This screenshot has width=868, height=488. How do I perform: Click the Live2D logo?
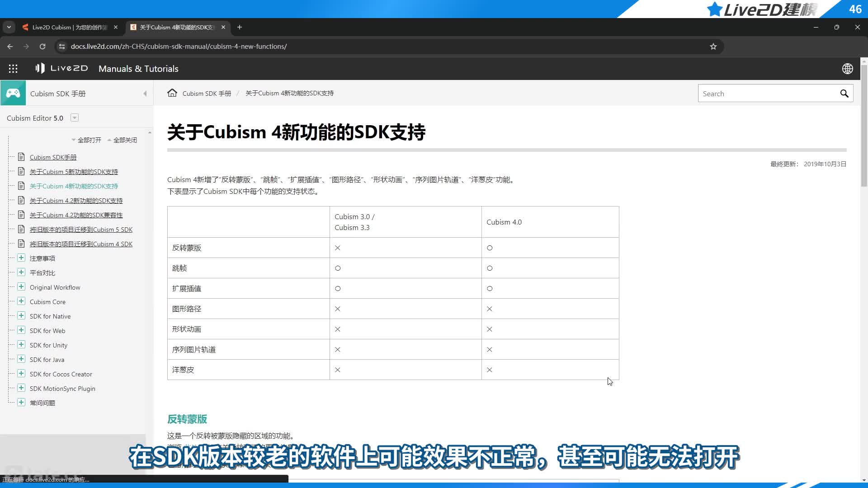point(61,68)
